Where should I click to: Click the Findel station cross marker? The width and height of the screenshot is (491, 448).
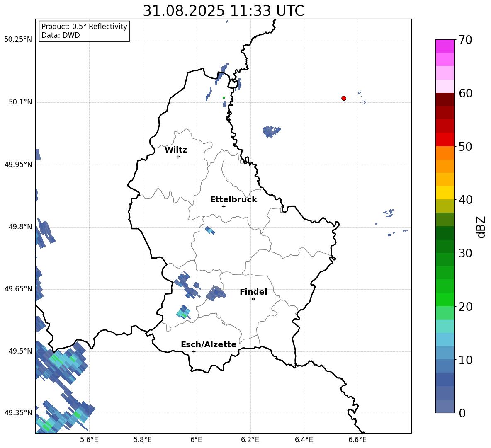pos(253,299)
